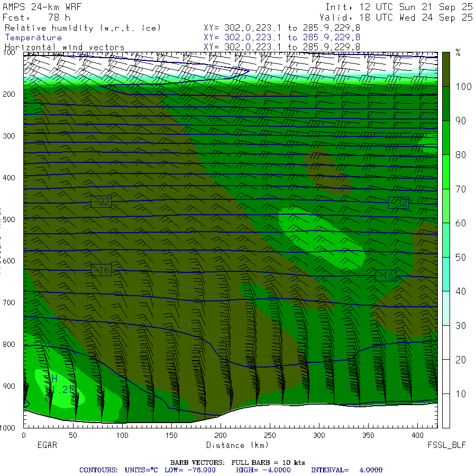
Task: Click the '1000' pressure axis tick label
Action: (x=7, y=428)
